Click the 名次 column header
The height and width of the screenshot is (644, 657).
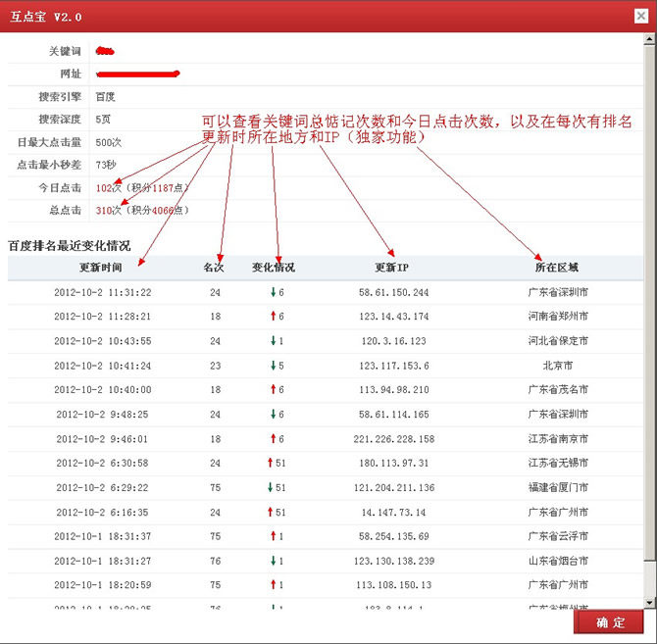tap(214, 267)
